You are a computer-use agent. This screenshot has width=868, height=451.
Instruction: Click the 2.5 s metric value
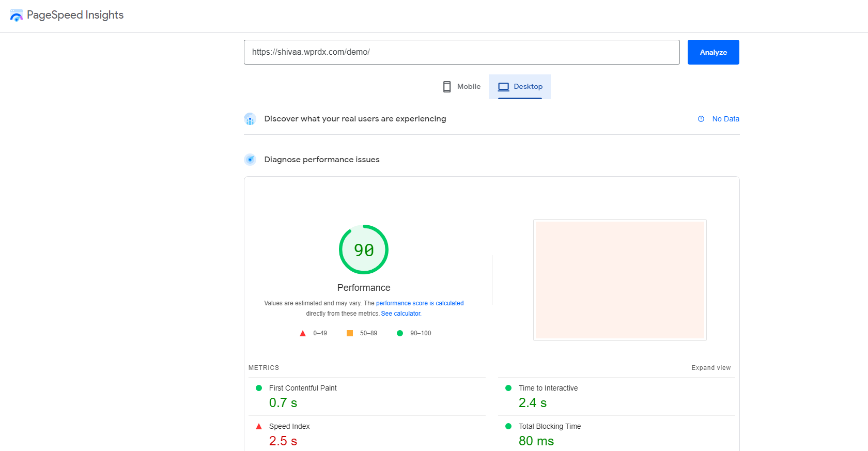pyautogui.click(x=283, y=441)
